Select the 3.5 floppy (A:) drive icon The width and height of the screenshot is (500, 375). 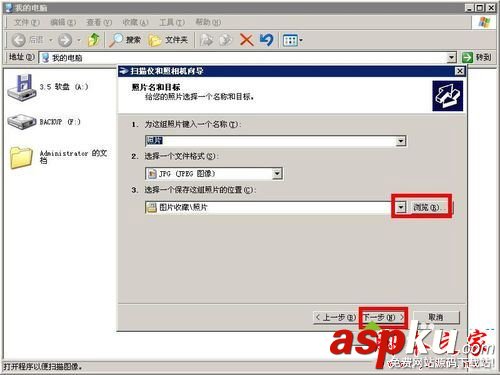click(22, 88)
